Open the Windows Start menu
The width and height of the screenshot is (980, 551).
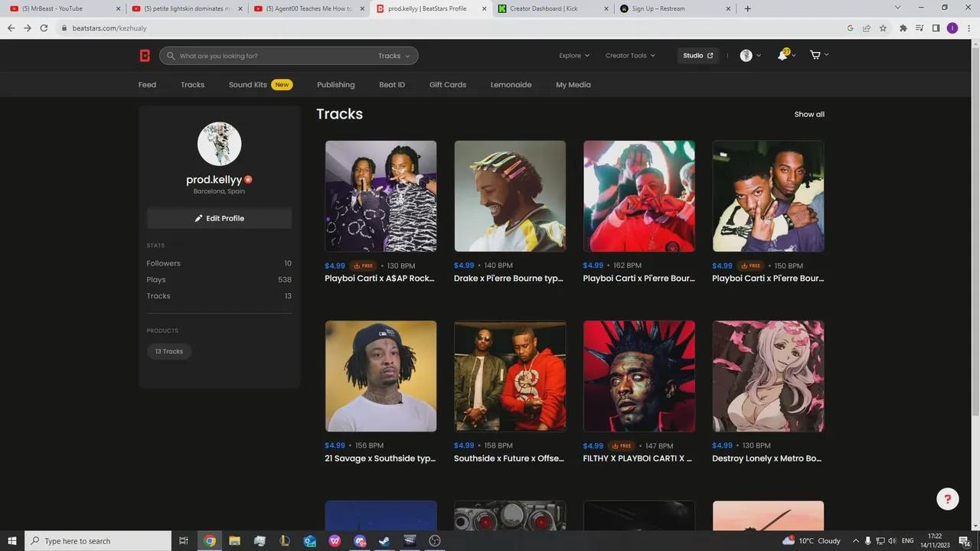[x=12, y=541]
